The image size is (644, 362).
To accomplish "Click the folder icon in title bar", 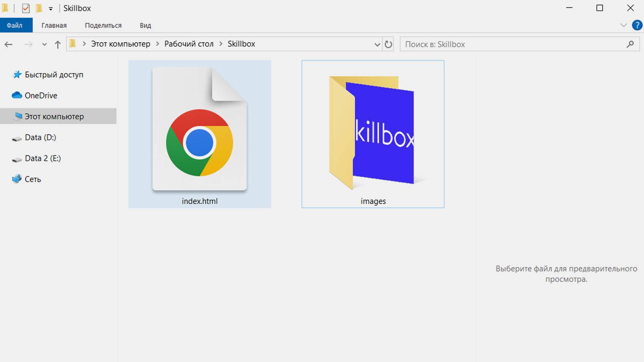I will coord(5,8).
